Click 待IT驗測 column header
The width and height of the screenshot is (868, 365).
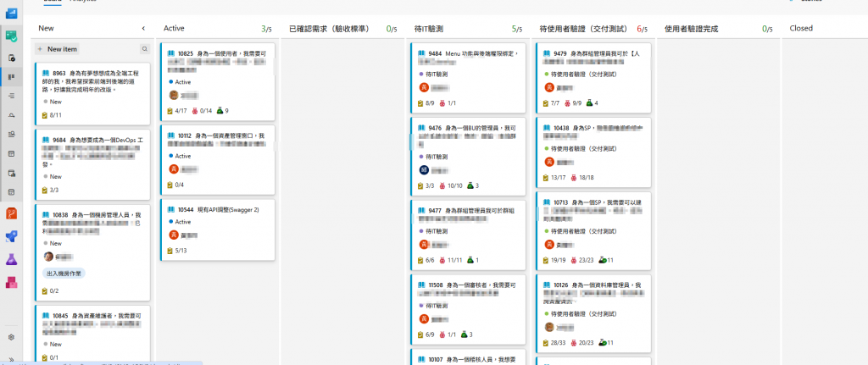point(428,29)
